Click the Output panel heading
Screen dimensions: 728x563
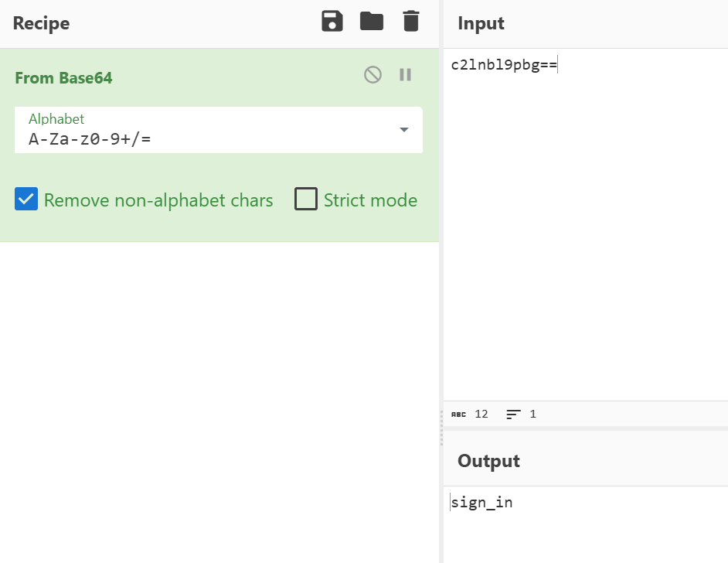[x=488, y=461]
